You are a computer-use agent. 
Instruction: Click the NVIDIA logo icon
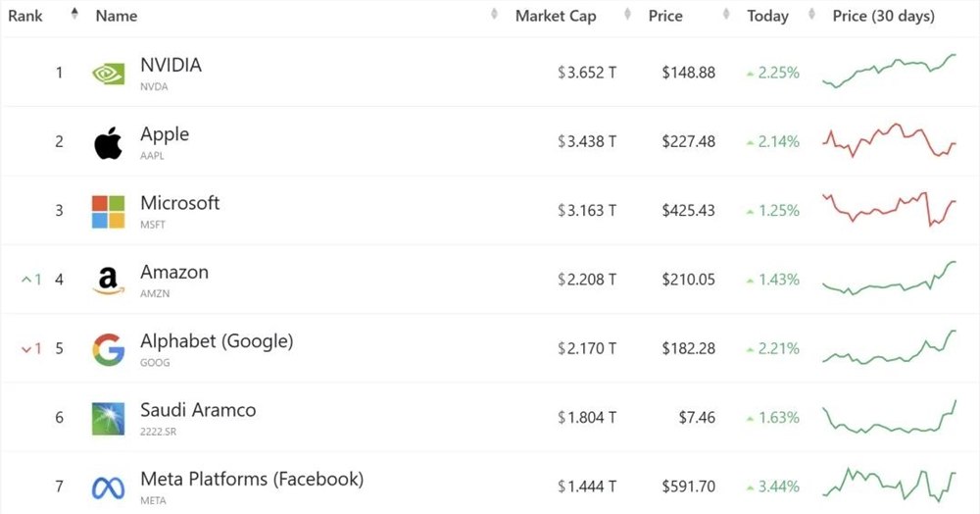108,74
